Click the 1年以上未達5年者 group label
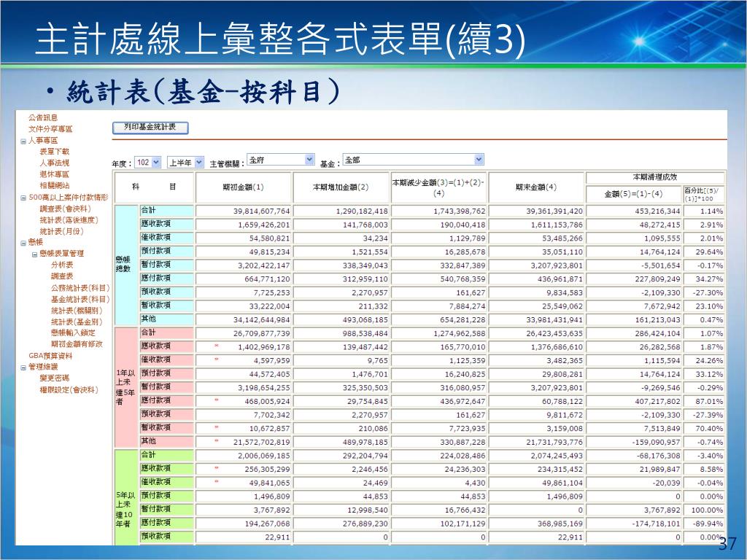Viewport: 747px width, 560px height. coord(125,387)
